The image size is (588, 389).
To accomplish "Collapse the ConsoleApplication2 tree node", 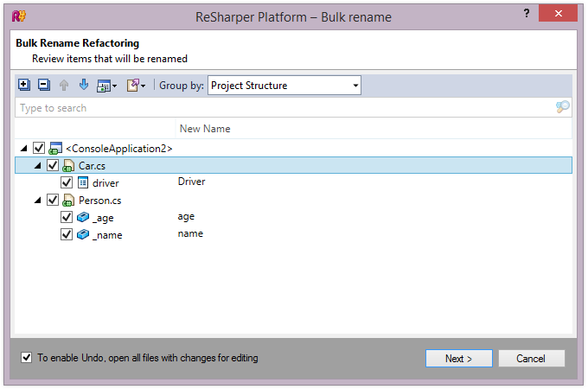I will coord(24,149).
